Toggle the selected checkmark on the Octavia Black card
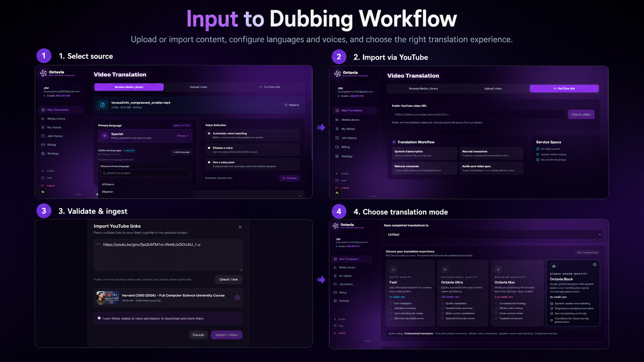The image size is (644, 362). [595, 265]
